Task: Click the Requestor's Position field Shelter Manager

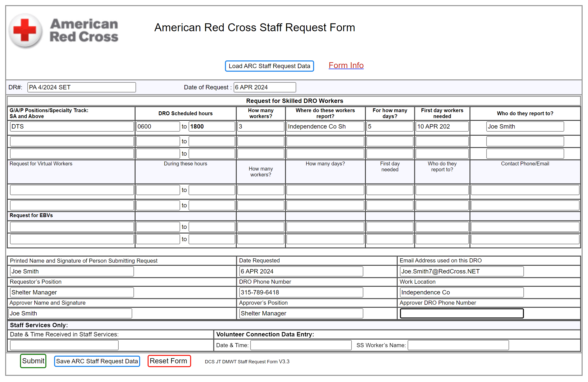Action: (x=72, y=292)
